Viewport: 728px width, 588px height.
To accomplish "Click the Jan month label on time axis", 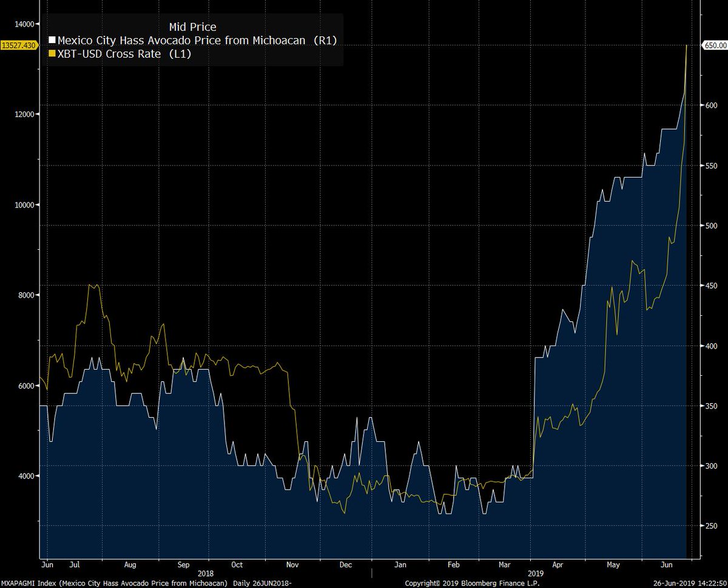I will click(400, 564).
